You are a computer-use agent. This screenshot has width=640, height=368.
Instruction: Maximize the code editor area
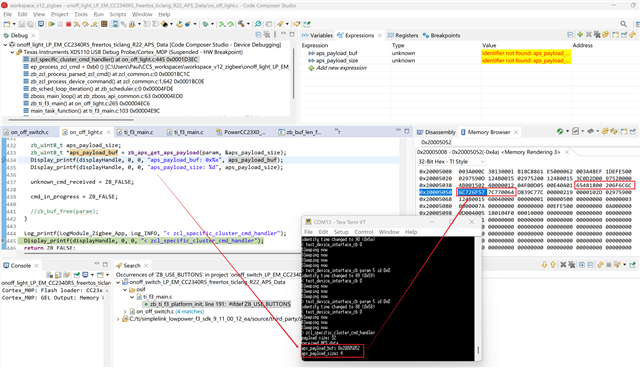pyautogui.click(x=407, y=131)
